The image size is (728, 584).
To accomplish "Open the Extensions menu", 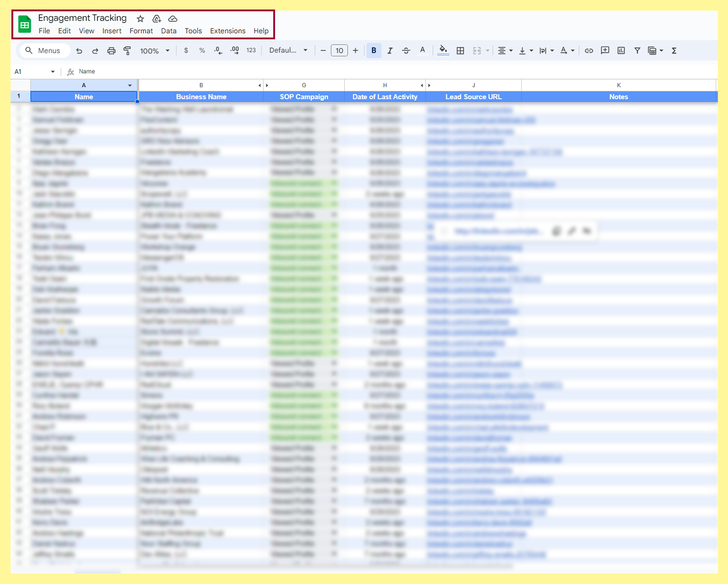I will (228, 31).
